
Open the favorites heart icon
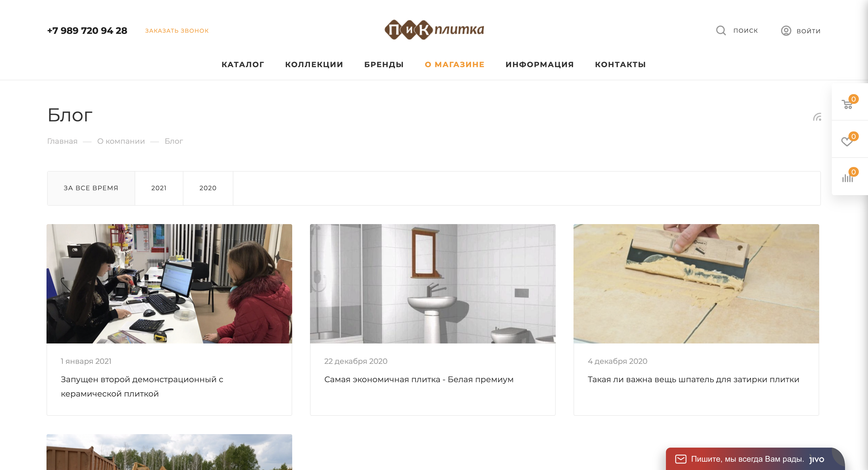tap(847, 141)
